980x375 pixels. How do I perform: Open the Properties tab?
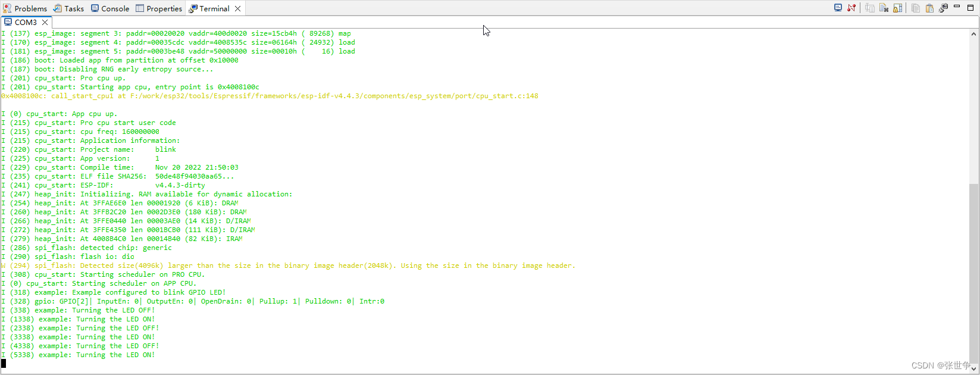(x=159, y=8)
